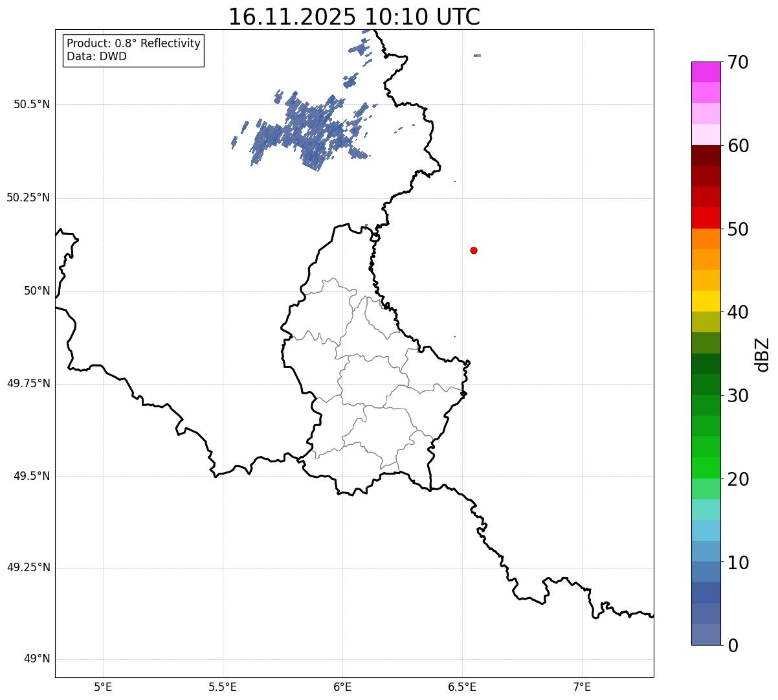Image resolution: width=778 pixels, height=700 pixels.
Task: Click the magenta swatch at colorbar top
Action: click(706, 72)
